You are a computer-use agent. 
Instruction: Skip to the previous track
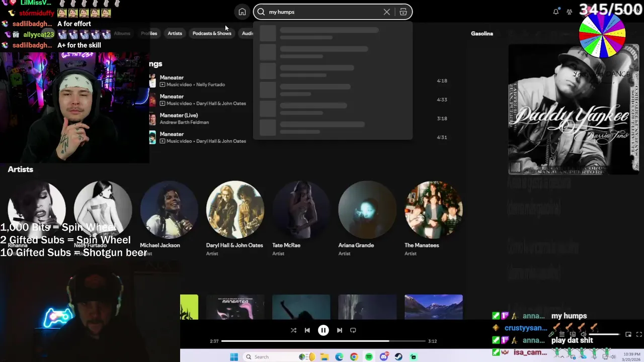pos(307,330)
